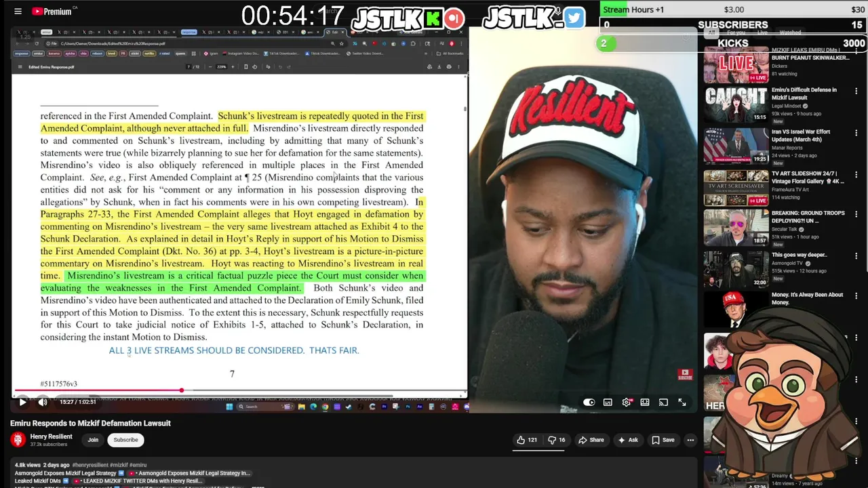Select the All filter chip
Image resolution: width=868 pixels, height=488 pixels.
coord(711,33)
